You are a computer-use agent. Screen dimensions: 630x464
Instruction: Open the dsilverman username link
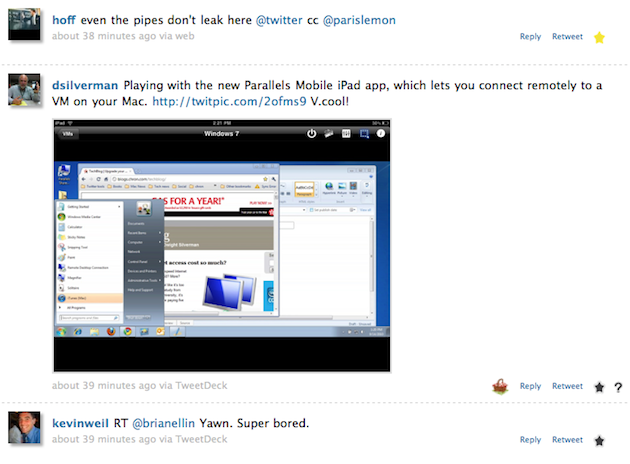85,86
